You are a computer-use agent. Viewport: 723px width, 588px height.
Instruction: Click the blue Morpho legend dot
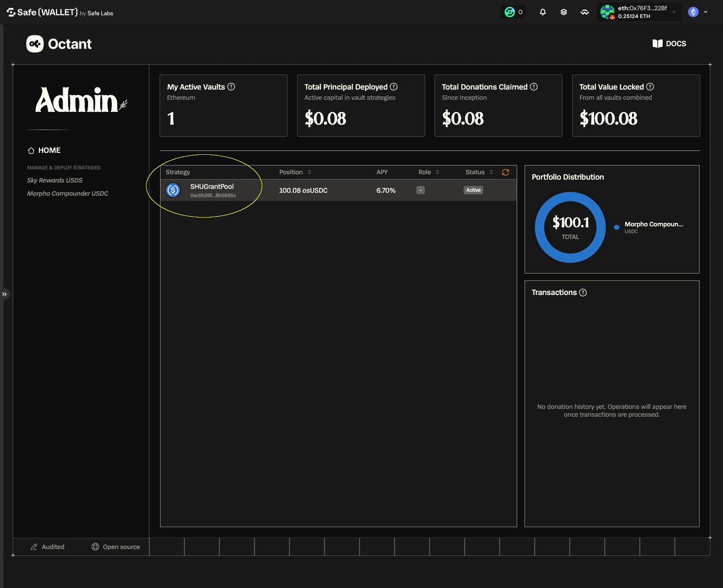click(x=616, y=227)
